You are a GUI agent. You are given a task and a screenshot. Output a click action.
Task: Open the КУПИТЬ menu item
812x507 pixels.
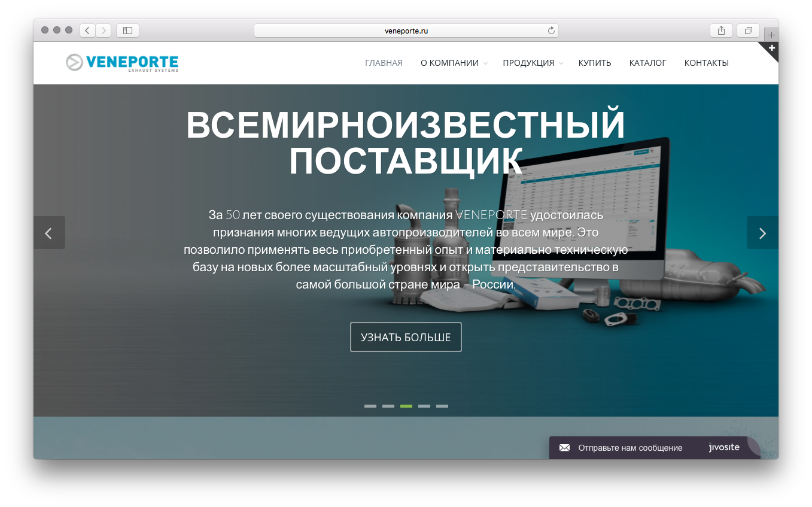595,63
